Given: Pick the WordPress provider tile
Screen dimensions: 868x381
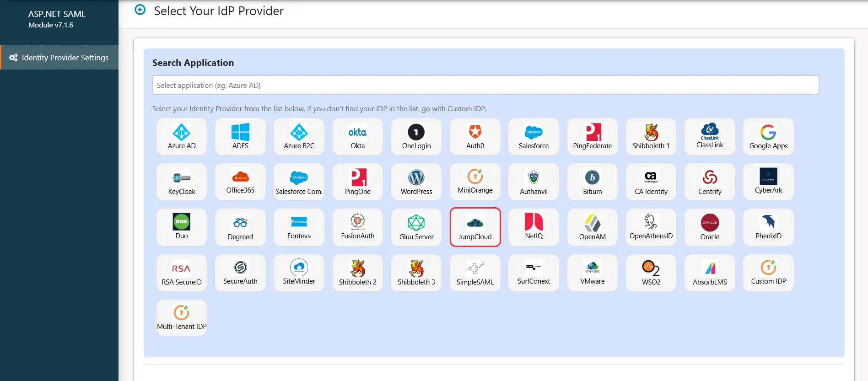Looking at the screenshot, I should click(416, 182).
